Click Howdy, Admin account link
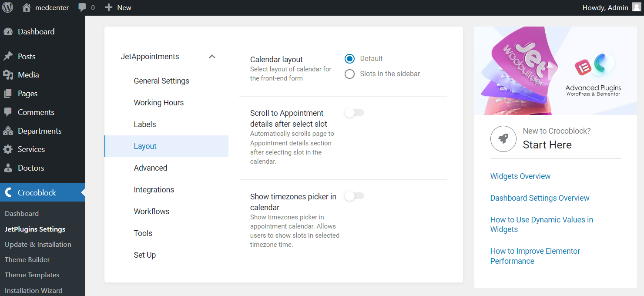 605,7
